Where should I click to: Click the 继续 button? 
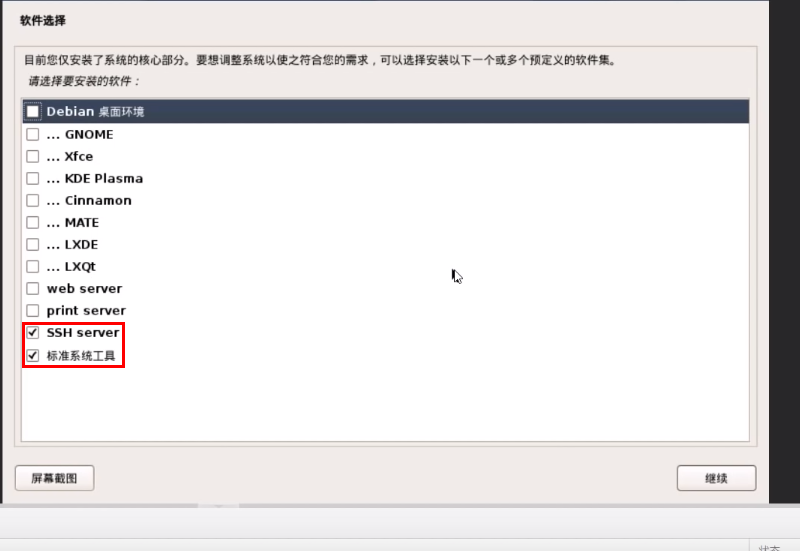point(716,478)
